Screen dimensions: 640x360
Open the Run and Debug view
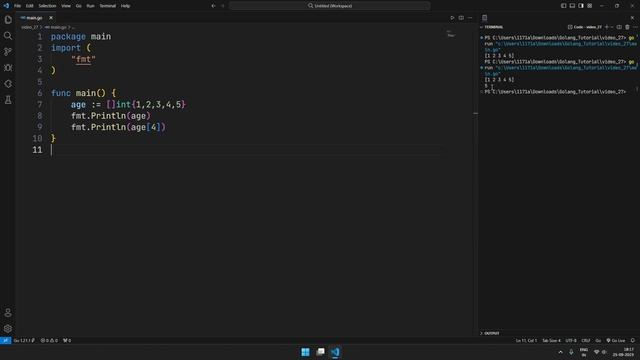click(8, 68)
